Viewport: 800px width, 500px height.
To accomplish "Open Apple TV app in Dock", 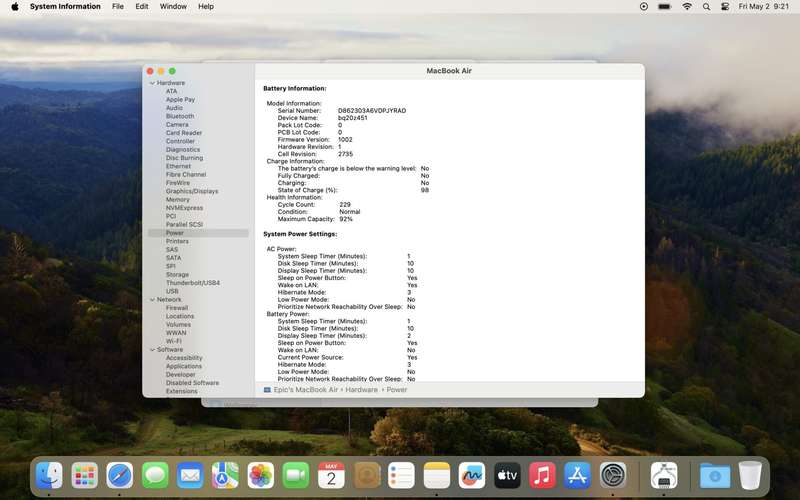I will (x=507, y=475).
